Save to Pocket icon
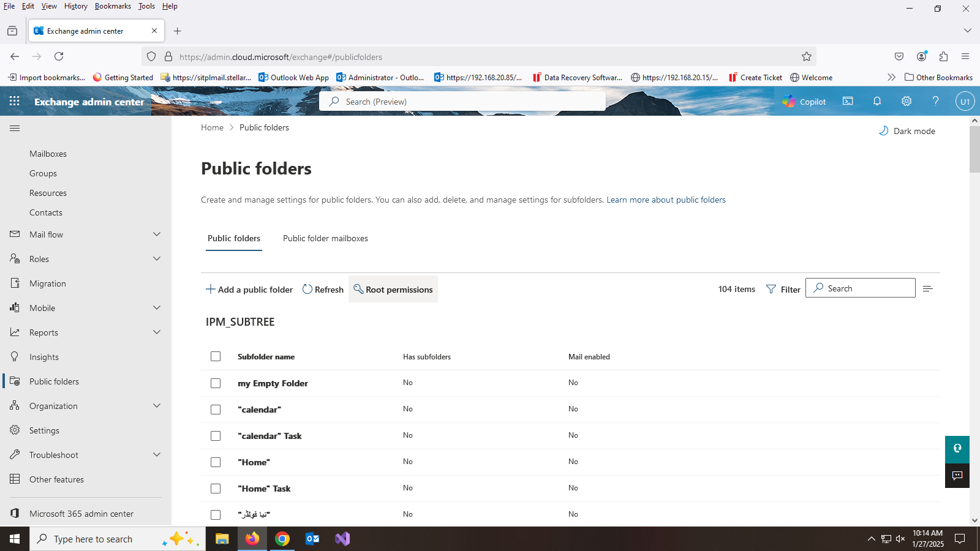Viewport: 980px width, 551px height. (x=899, y=56)
